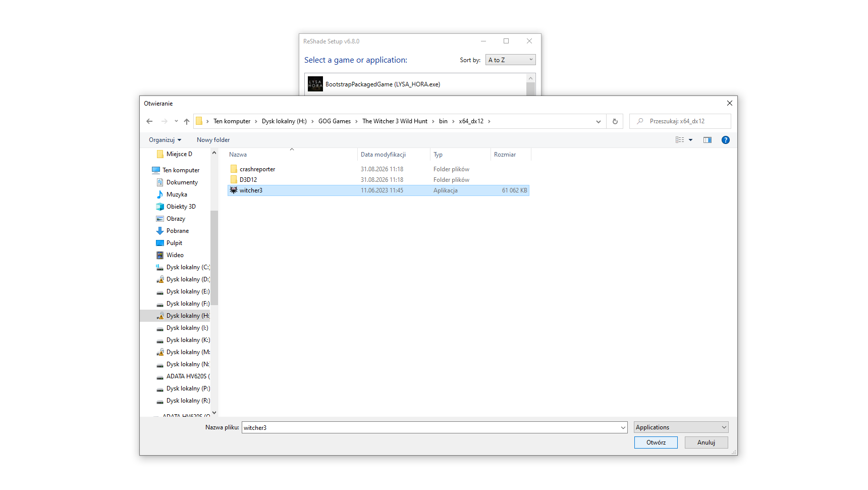Click the D3D12 folder icon
The height and width of the screenshot is (490, 868).
pyautogui.click(x=234, y=180)
